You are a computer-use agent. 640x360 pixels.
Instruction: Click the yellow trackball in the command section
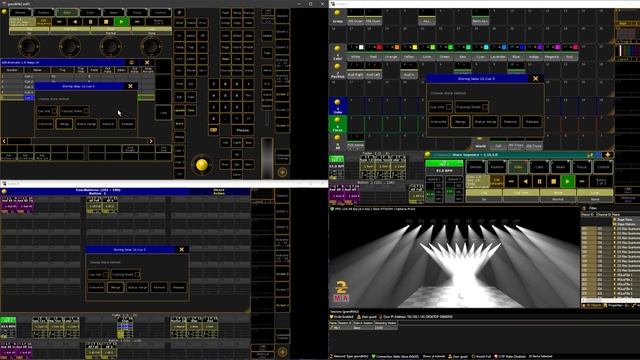[202, 165]
